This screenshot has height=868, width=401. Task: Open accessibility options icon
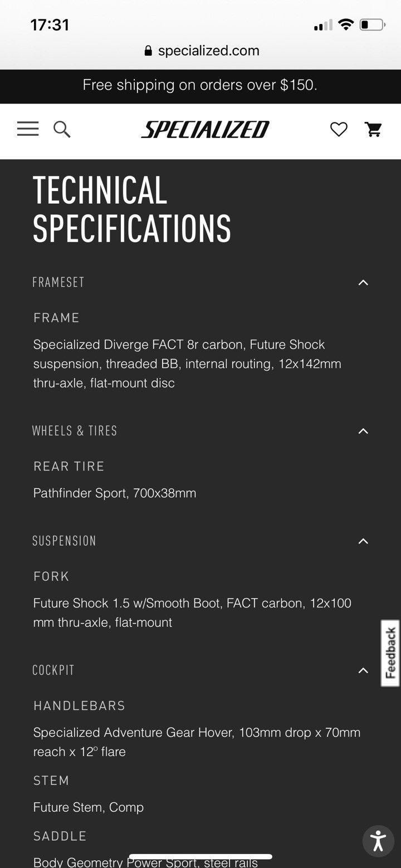[378, 841]
